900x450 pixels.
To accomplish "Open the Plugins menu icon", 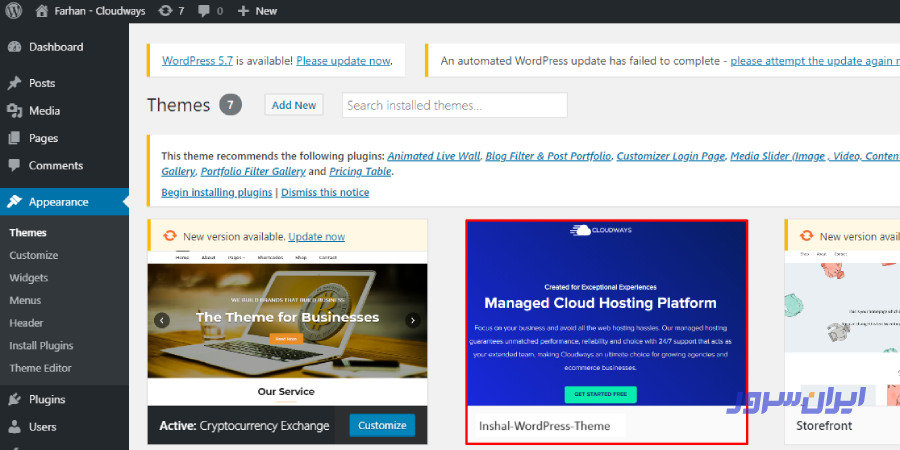I will click(14, 399).
